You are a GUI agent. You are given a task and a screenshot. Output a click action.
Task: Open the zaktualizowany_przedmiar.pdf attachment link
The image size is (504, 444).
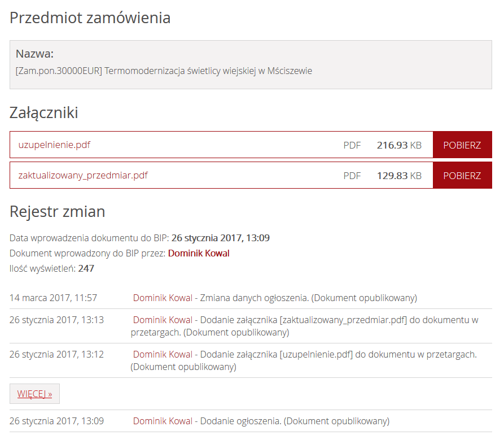(83, 176)
